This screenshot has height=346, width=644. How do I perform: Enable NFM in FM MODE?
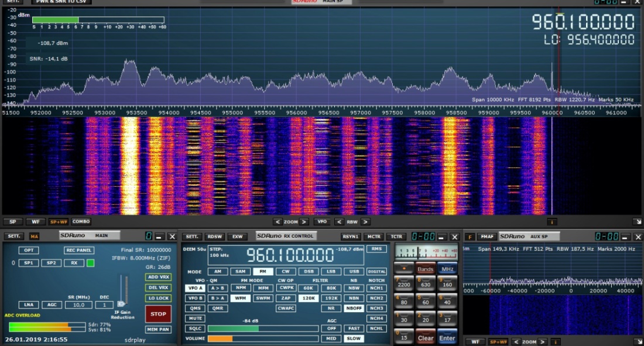(241, 288)
